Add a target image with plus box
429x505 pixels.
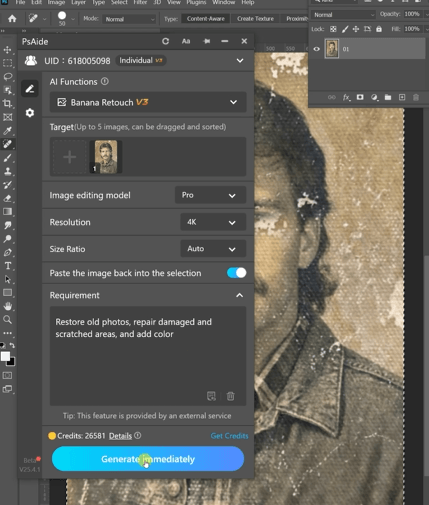[70, 157]
